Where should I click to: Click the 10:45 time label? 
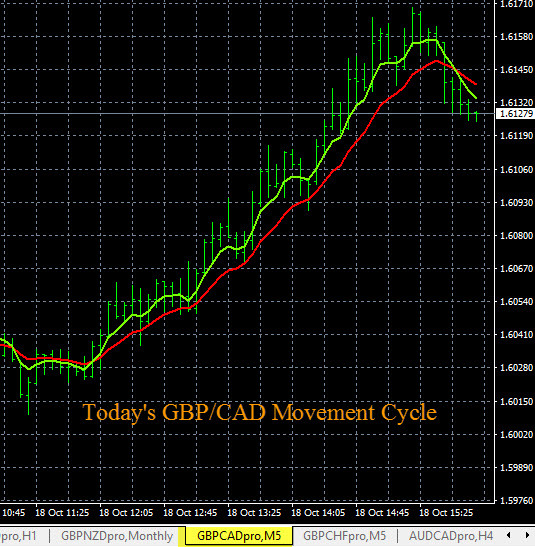coord(13,513)
